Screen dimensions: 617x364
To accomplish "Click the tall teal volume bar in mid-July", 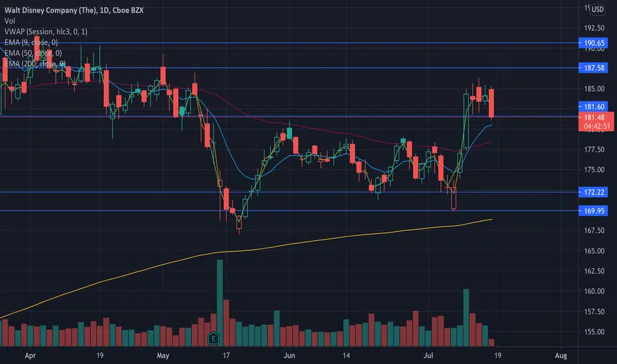I will point(466,318).
